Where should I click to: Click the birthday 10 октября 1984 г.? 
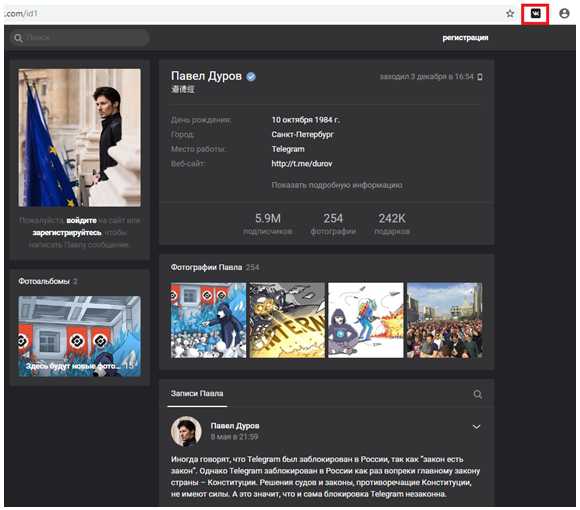[x=306, y=120]
